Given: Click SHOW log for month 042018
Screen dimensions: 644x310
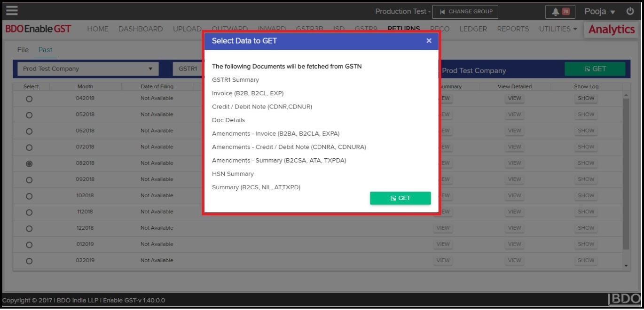Looking at the screenshot, I should pyautogui.click(x=586, y=99).
